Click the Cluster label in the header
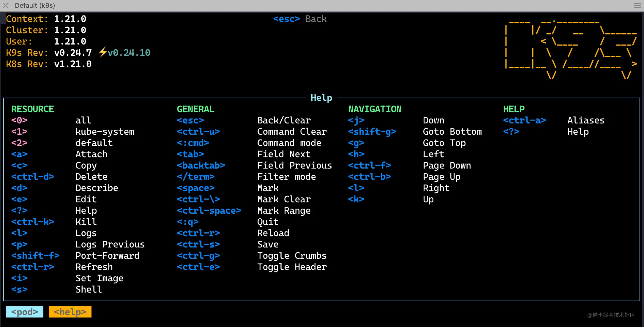 pos(27,30)
